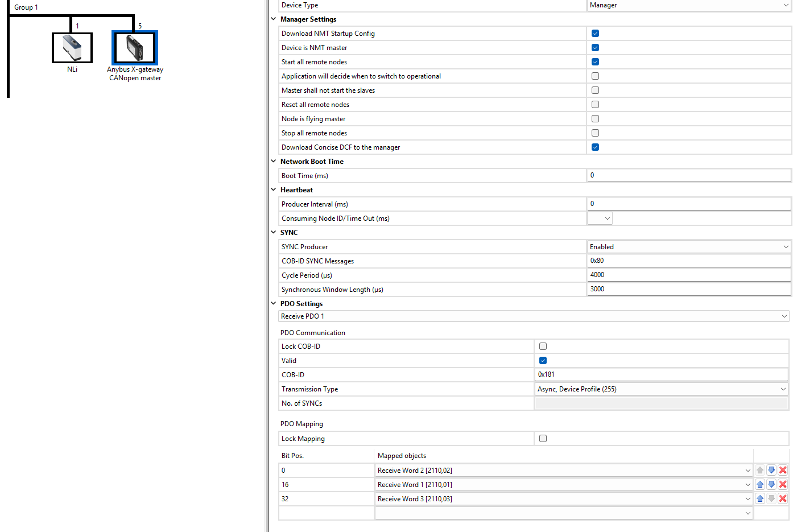The width and height of the screenshot is (793, 532).
Task: Delete the Receive Word 1 mapping
Action: (783, 484)
